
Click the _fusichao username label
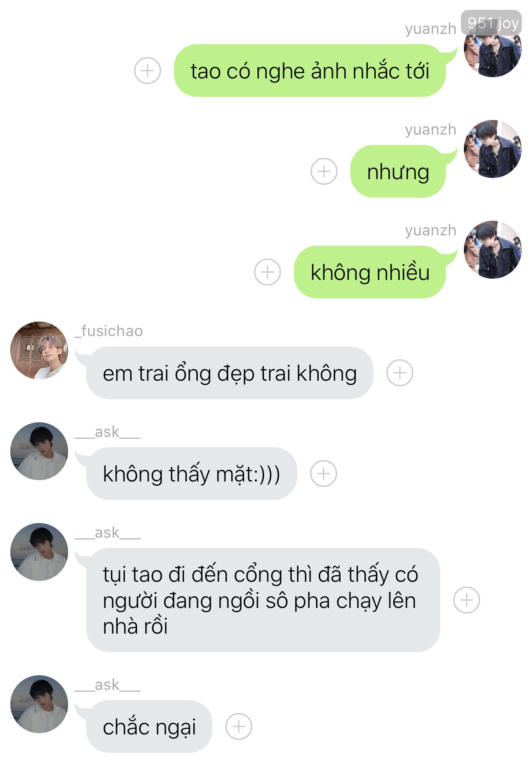[x=109, y=331]
